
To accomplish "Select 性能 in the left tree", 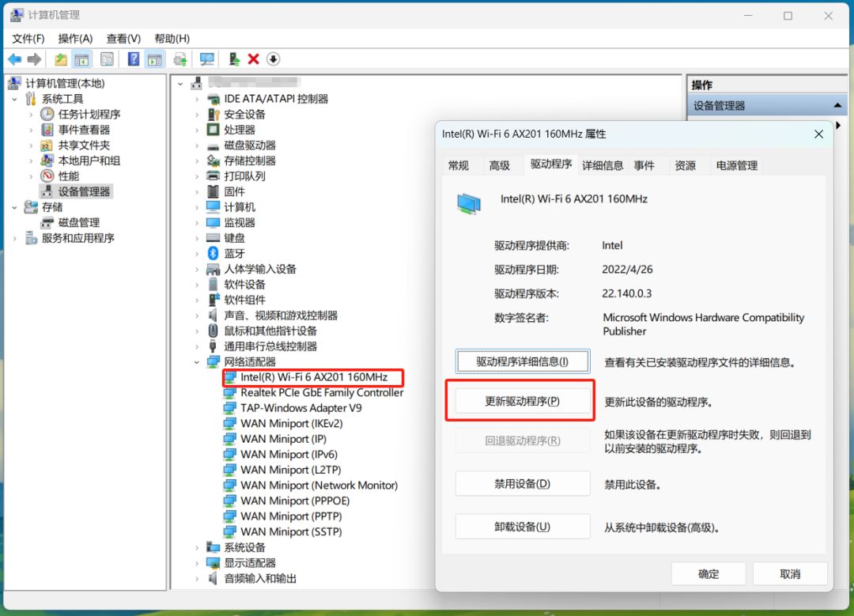I will [69, 176].
